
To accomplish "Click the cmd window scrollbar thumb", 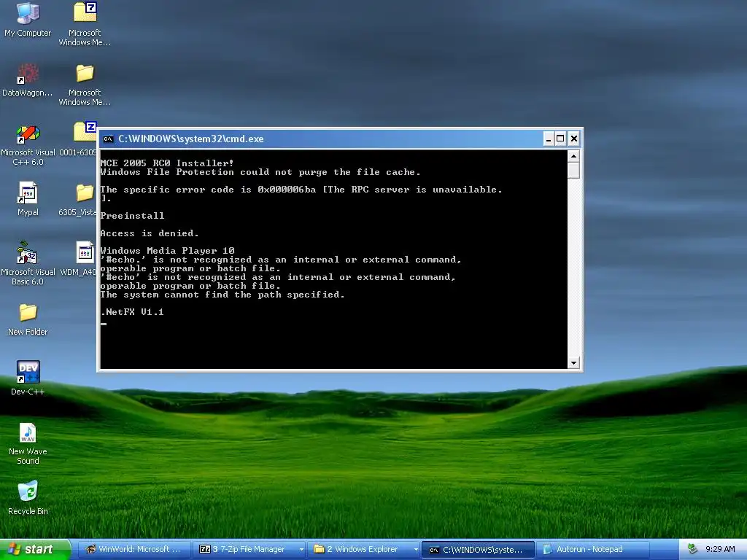I will click(x=573, y=170).
